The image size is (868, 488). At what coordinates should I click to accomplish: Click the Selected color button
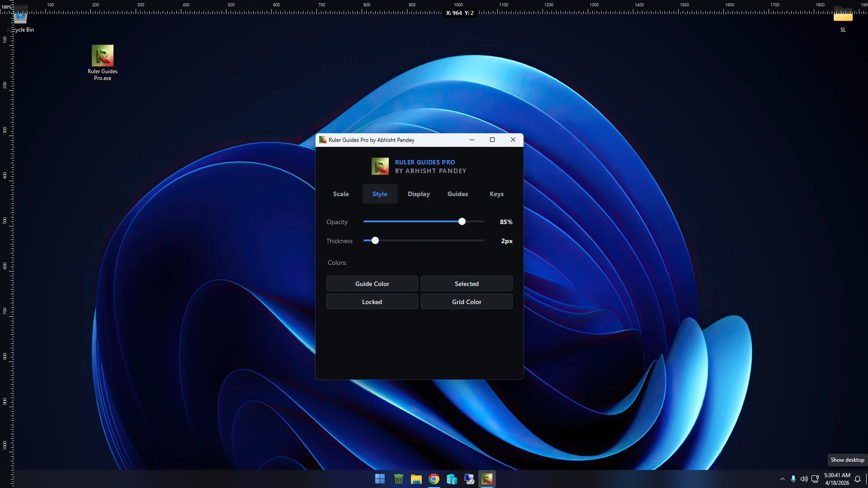[x=467, y=284]
